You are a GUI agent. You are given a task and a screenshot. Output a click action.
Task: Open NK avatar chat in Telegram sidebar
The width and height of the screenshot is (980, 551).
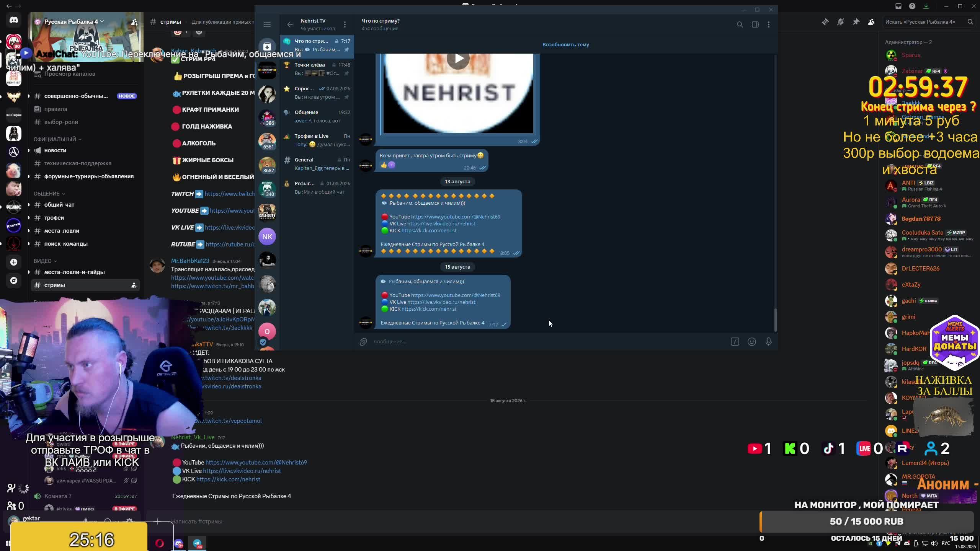267,236
